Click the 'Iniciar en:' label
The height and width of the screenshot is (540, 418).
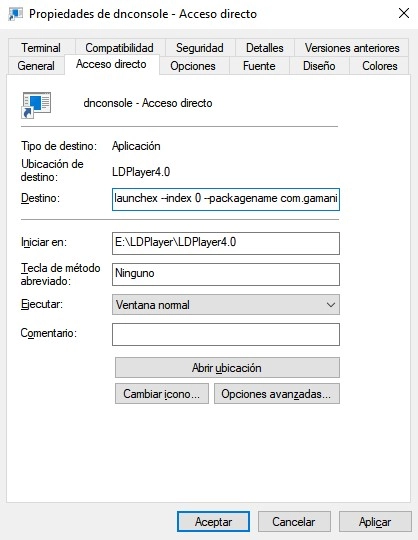44,242
